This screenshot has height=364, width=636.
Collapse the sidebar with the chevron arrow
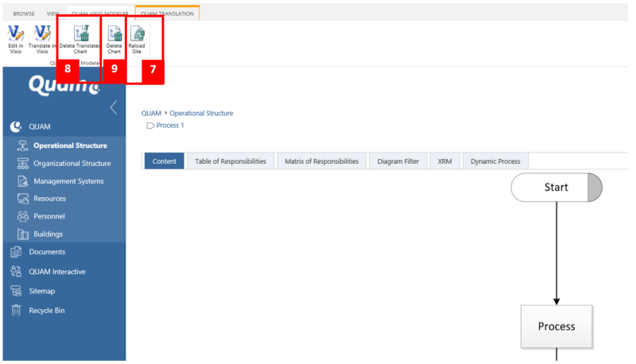(113, 107)
